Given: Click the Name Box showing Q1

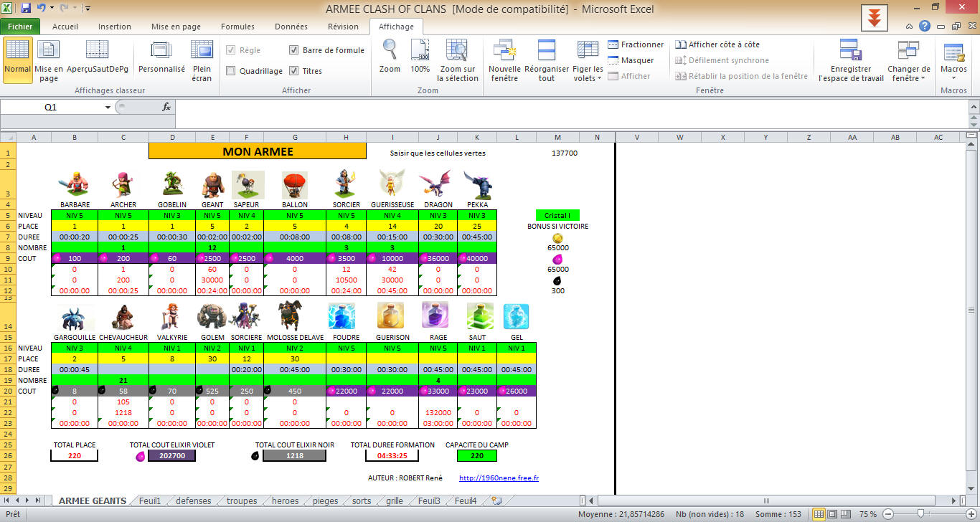Looking at the screenshot, I should click(52, 107).
